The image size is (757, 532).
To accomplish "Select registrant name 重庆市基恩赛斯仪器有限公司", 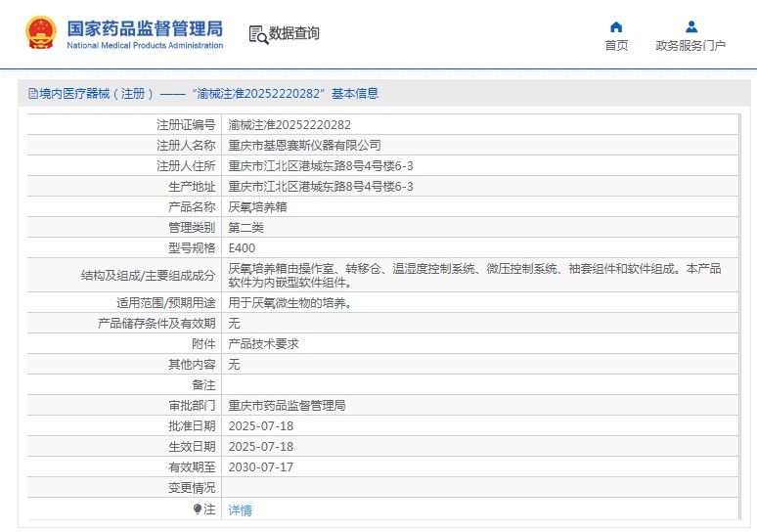I will point(304,146).
